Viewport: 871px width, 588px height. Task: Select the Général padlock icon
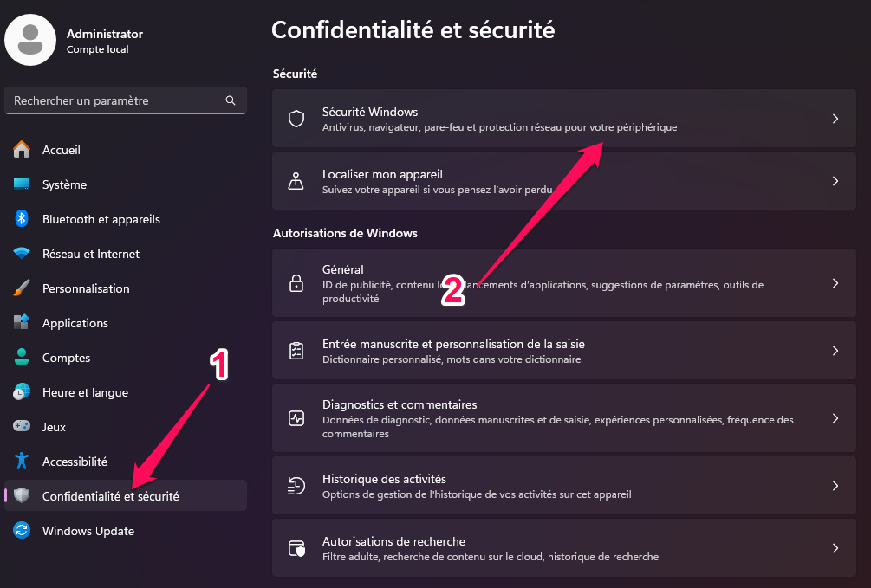click(296, 284)
